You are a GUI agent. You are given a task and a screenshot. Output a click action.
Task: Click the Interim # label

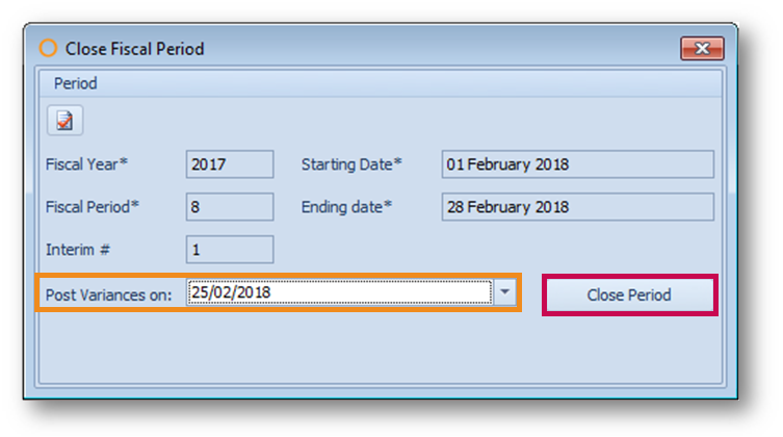(x=77, y=249)
